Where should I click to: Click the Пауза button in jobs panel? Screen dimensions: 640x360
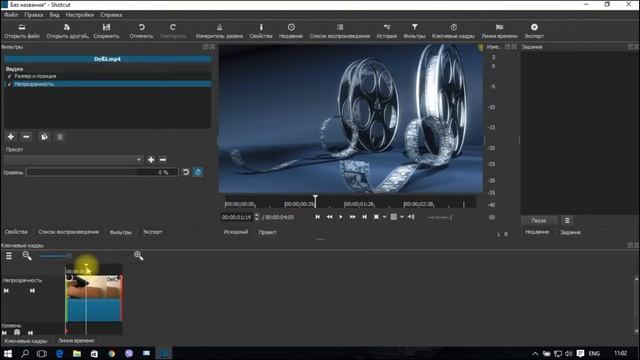[x=539, y=220]
